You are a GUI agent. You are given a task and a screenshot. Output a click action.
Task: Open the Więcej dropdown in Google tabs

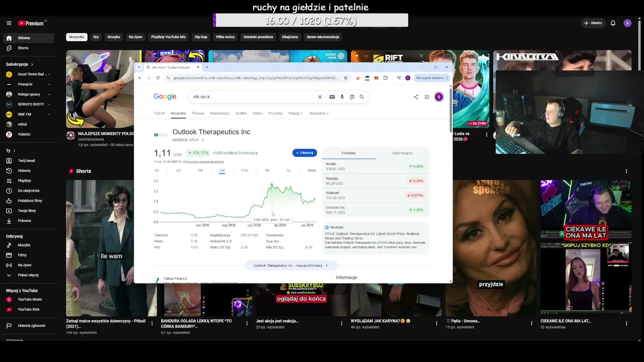[x=295, y=114]
